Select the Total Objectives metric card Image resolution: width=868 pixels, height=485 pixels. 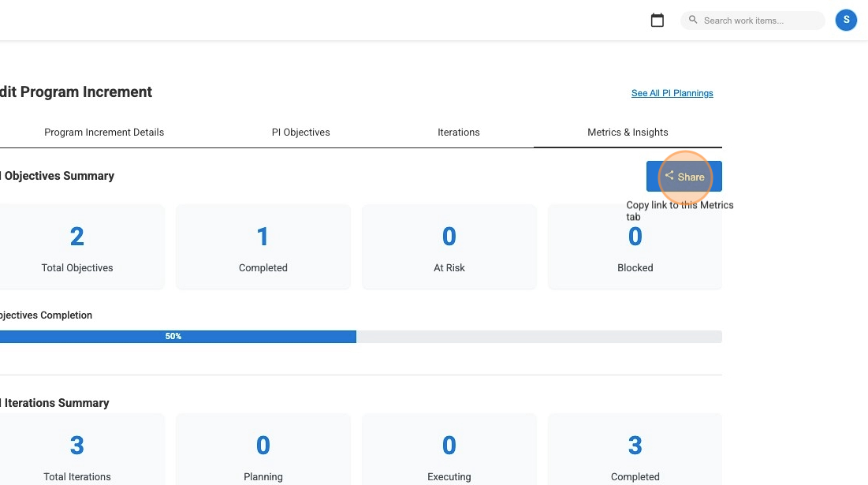tap(76, 246)
